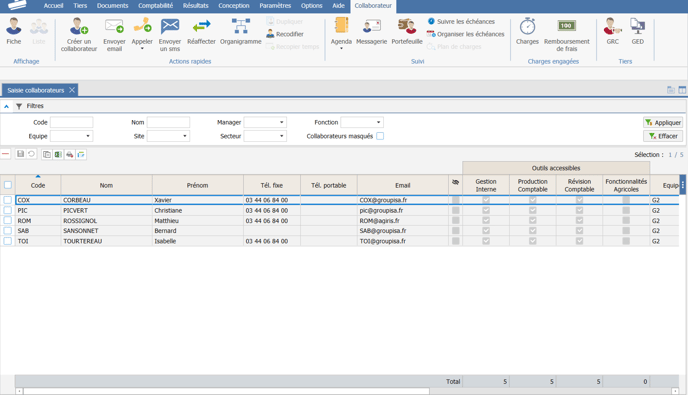Click the save floppy disk icon
The width and height of the screenshot is (688, 395).
20,154
